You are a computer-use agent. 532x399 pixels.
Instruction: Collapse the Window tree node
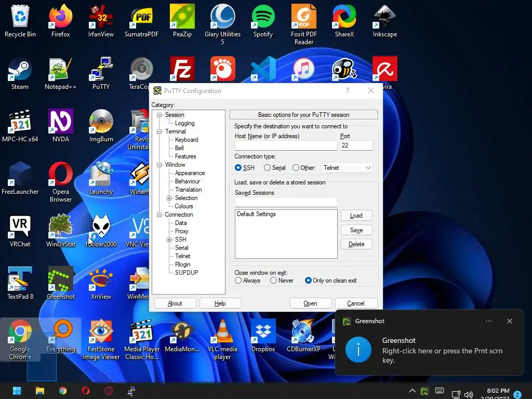(159, 165)
